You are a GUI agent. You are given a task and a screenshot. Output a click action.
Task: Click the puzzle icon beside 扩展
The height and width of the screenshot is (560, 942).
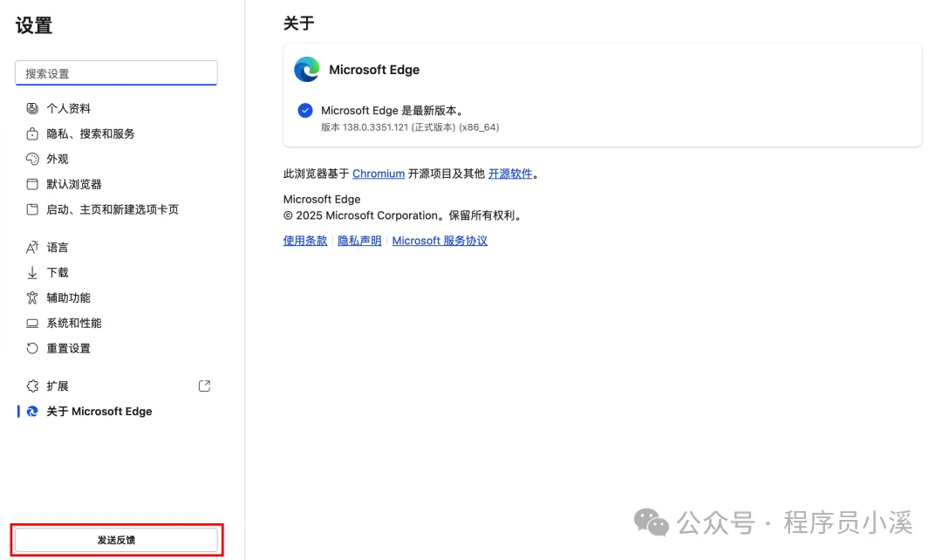[32, 386]
